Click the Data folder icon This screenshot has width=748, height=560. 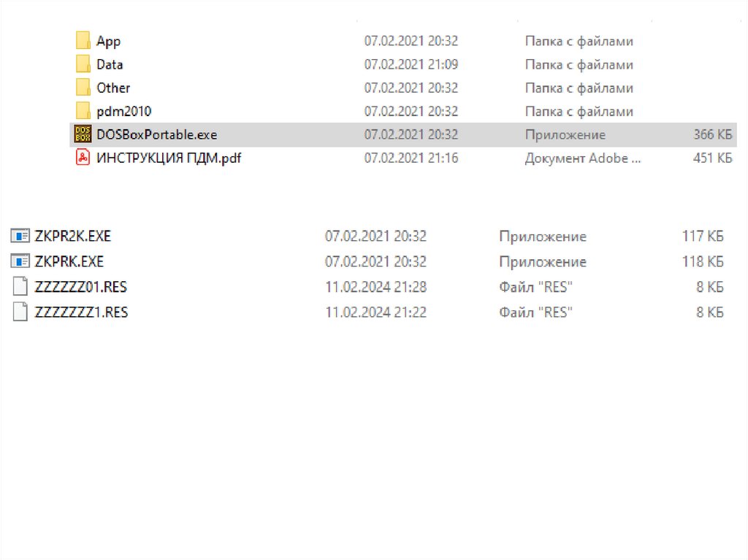click(x=83, y=64)
